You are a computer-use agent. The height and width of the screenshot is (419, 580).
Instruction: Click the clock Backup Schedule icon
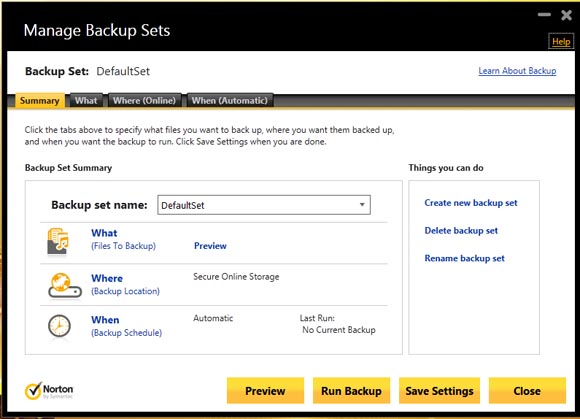point(59,326)
